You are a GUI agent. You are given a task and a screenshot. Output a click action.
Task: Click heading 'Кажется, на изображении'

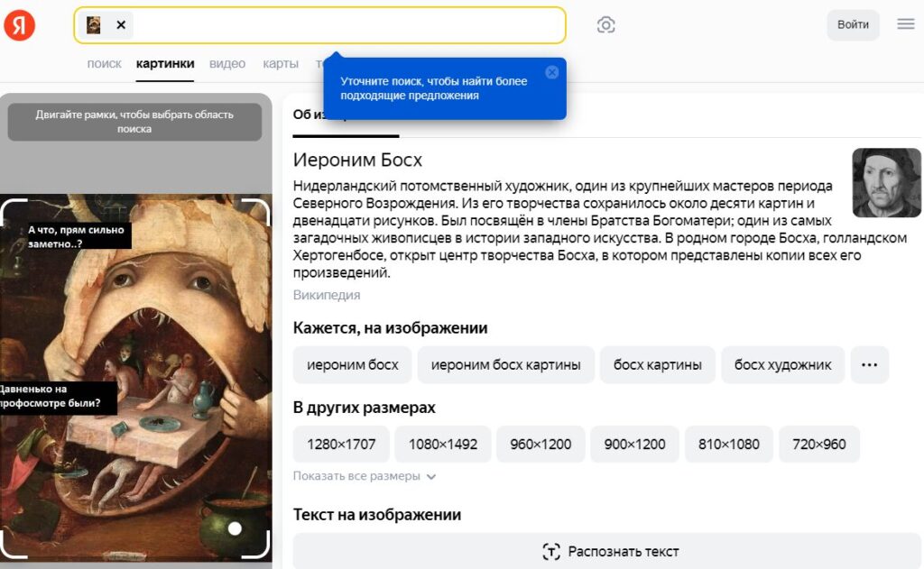point(390,328)
